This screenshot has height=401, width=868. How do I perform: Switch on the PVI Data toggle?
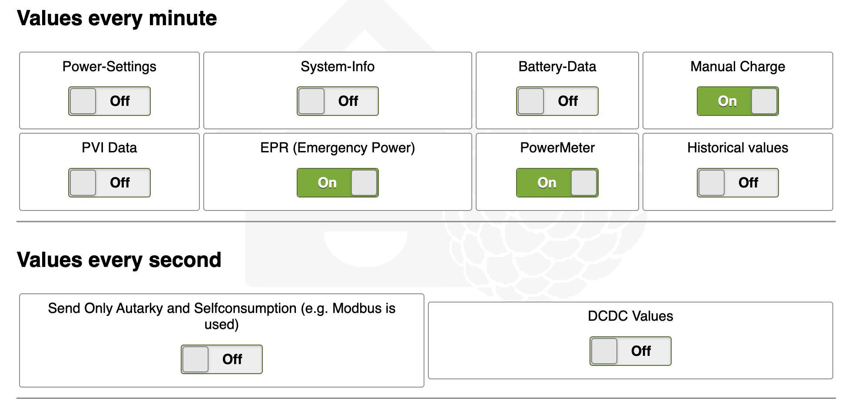(109, 183)
